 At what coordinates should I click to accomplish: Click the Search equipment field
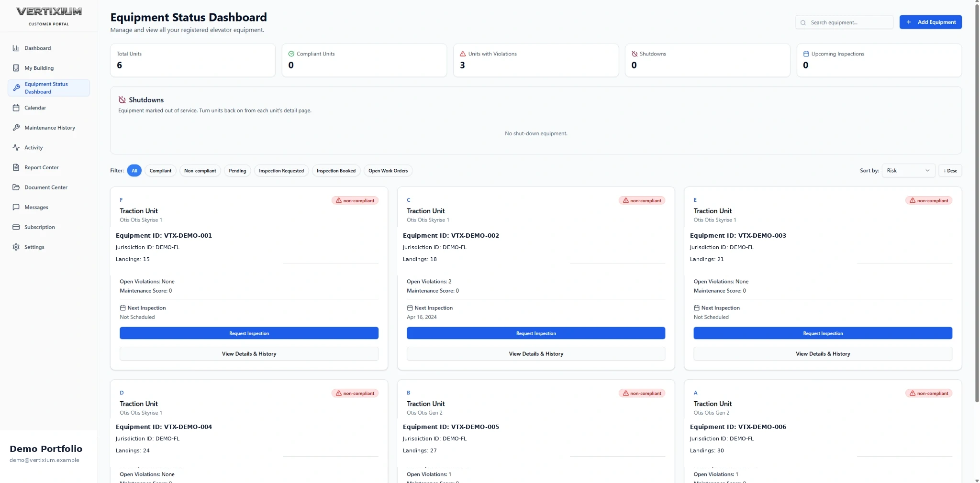[844, 22]
